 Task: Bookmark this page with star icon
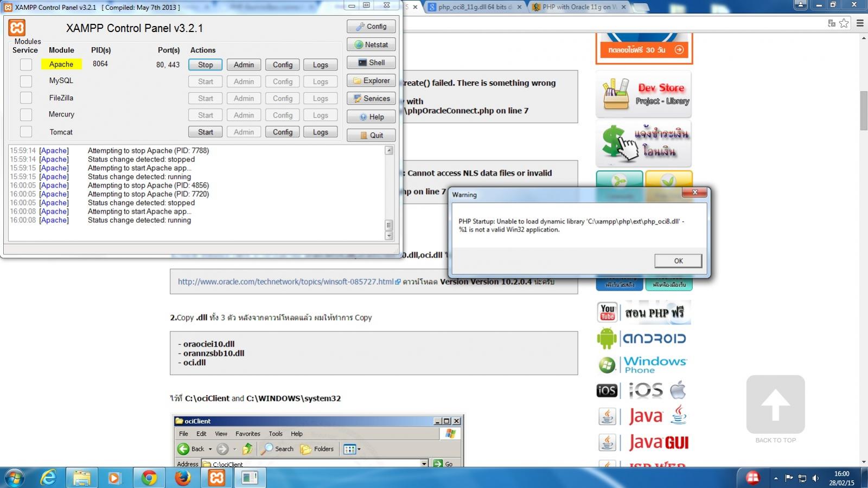(x=844, y=23)
